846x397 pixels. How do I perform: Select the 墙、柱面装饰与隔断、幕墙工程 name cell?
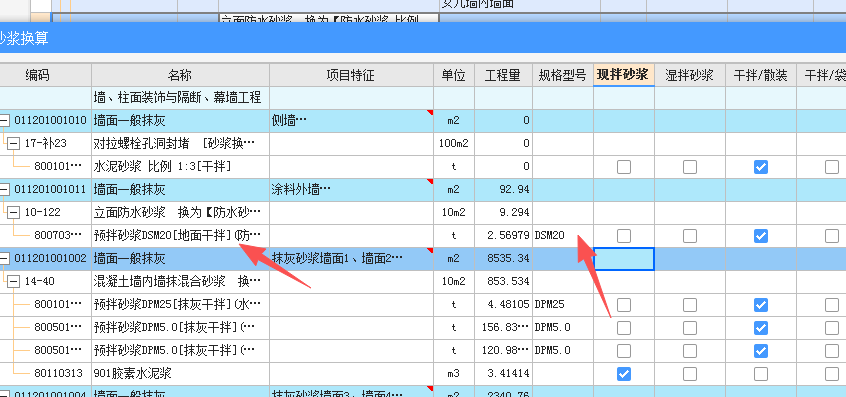180,98
